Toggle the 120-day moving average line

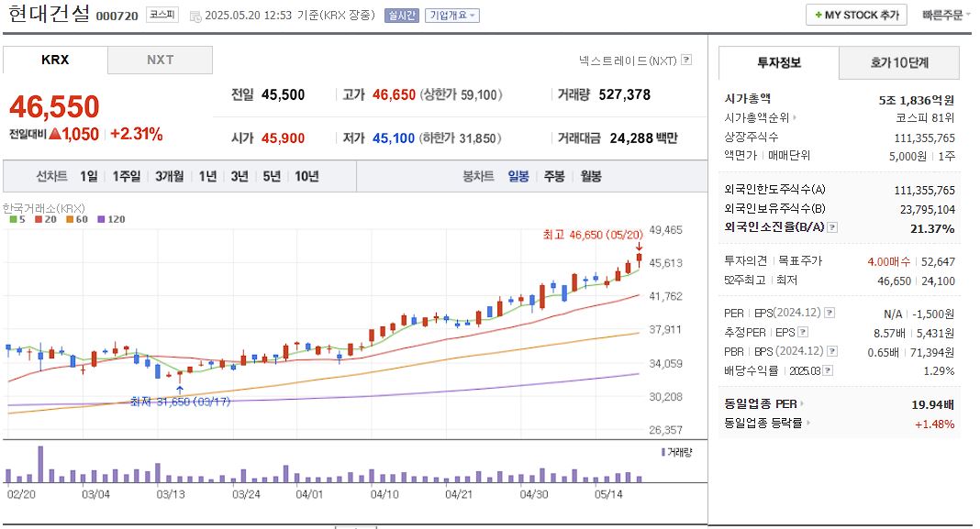108,219
